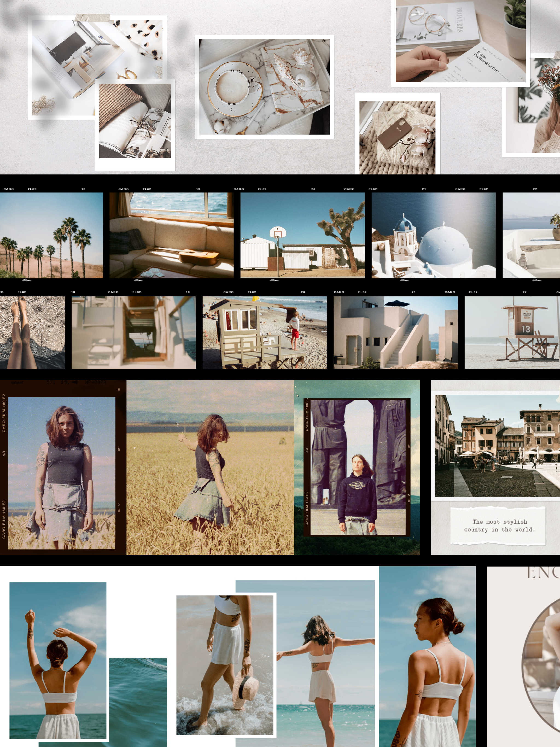
Task: Select the legs on sand photo
Action: 33,333
